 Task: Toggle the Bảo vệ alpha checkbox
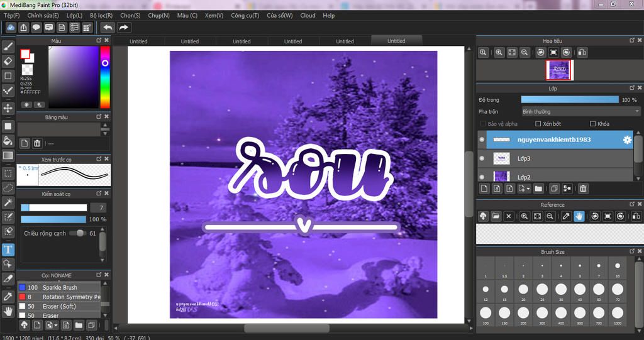click(x=483, y=124)
